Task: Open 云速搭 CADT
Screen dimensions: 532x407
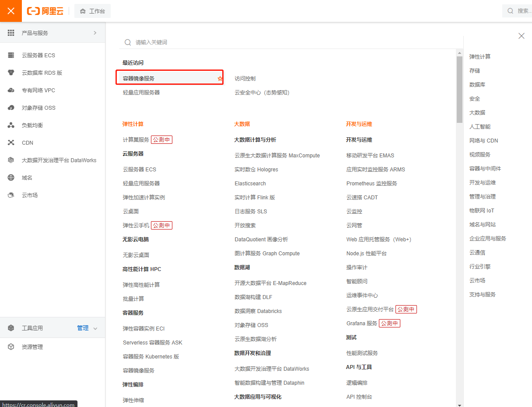Action: tap(362, 198)
